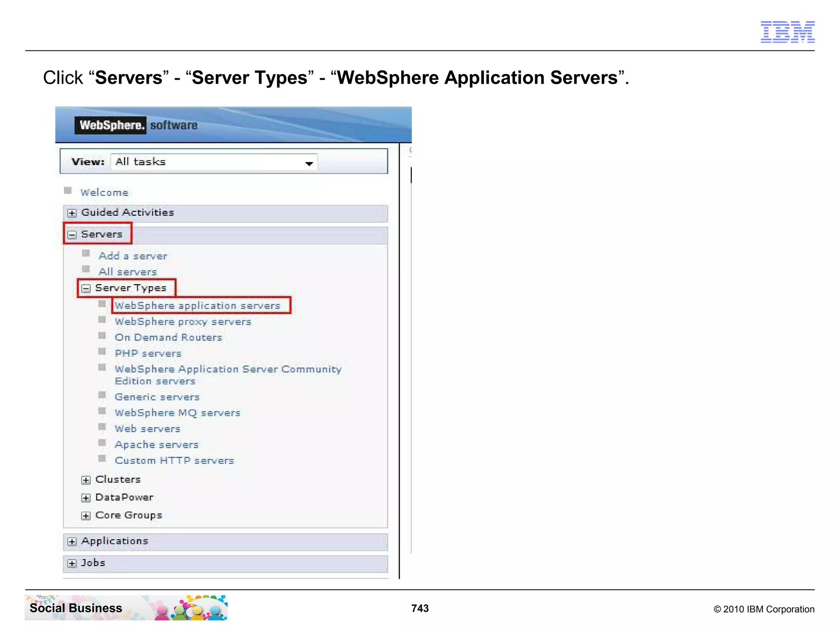Click bullet icon beside Generic servers

(x=102, y=395)
